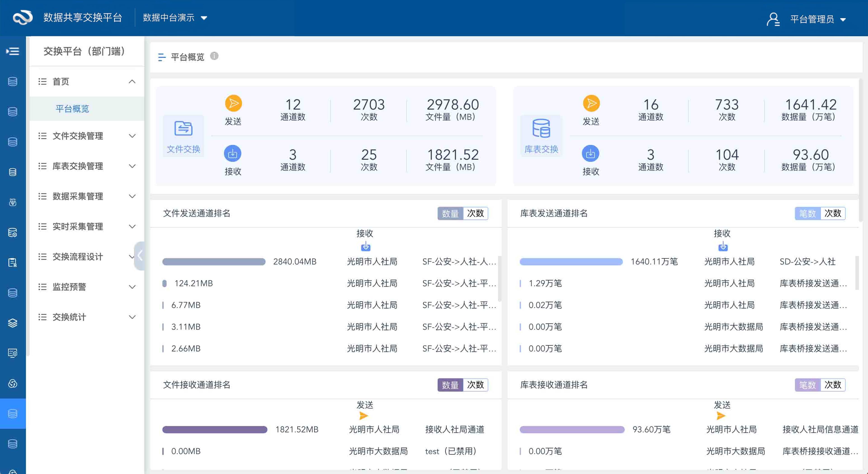Click the 2840.04MB progress bar
Image resolution: width=868 pixels, height=474 pixels.
click(214, 262)
